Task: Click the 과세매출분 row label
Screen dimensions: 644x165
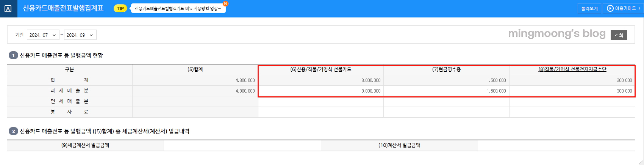Action: 69,91
